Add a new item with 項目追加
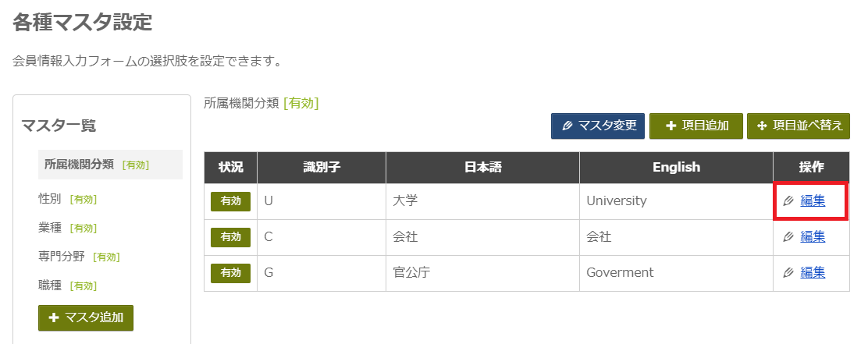 tap(696, 126)
